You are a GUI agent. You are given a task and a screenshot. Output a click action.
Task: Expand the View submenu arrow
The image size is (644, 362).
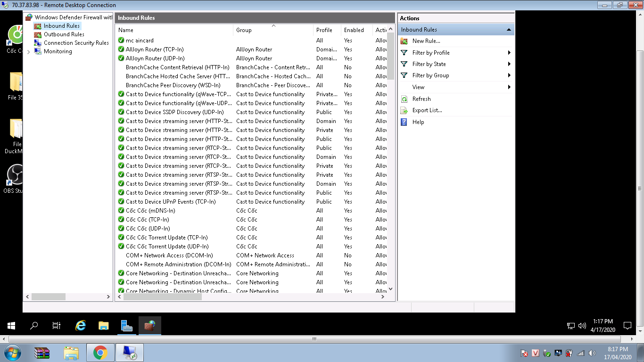[x=509, y=87]
